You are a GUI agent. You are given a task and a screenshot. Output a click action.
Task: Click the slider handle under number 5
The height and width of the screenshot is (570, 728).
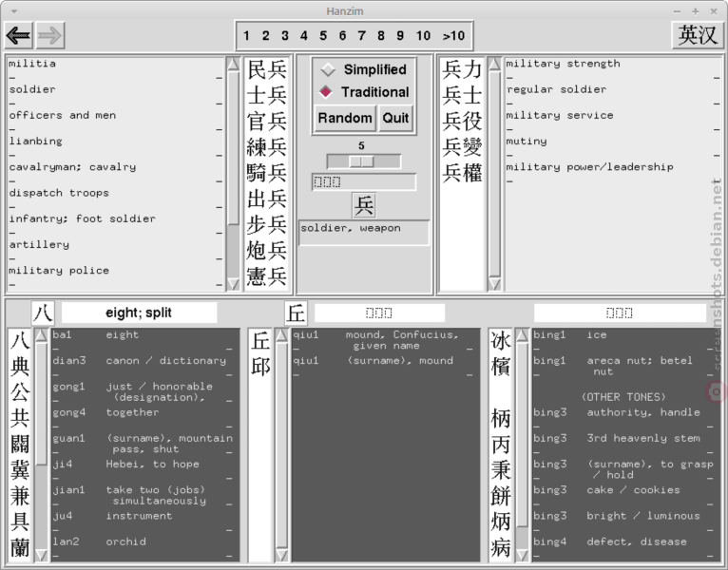click(362, 161)
